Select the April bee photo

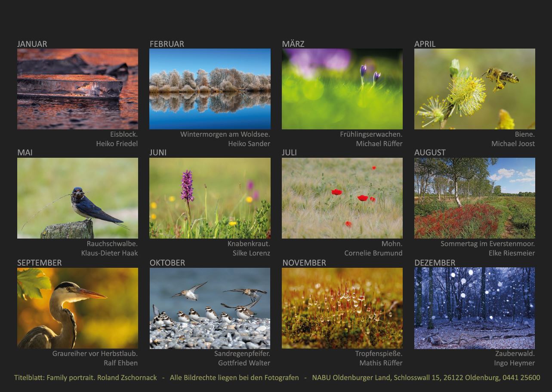(475, 89)
